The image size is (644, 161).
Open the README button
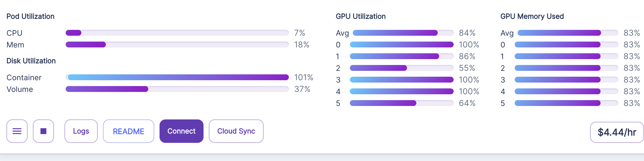point(128,131)
